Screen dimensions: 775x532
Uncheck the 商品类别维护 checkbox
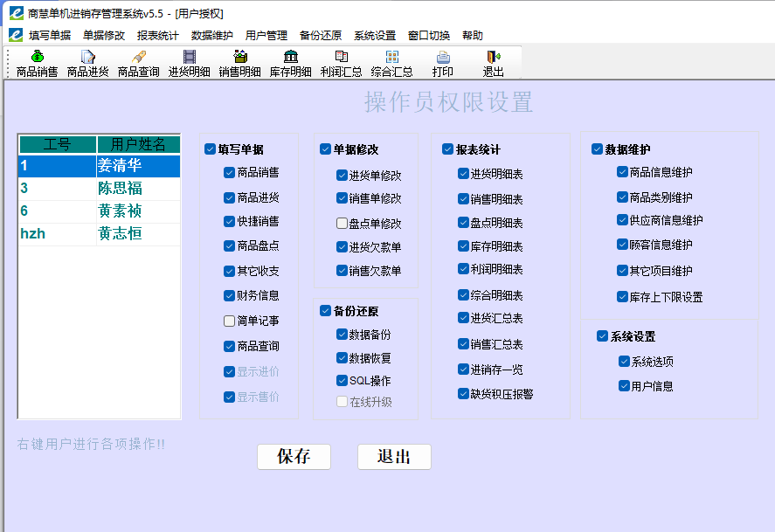[x=622, y=197]
